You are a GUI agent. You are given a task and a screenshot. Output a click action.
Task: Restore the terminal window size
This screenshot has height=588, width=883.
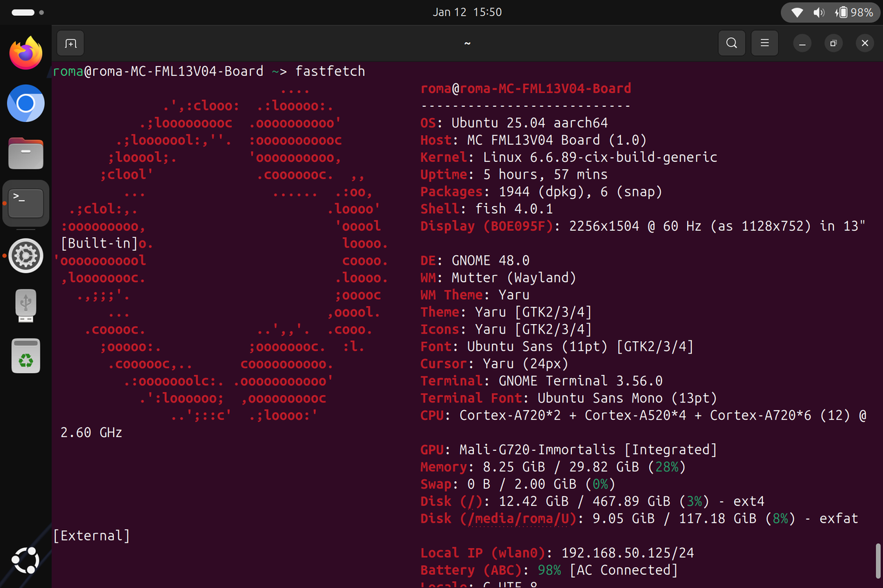click(833, 43)
